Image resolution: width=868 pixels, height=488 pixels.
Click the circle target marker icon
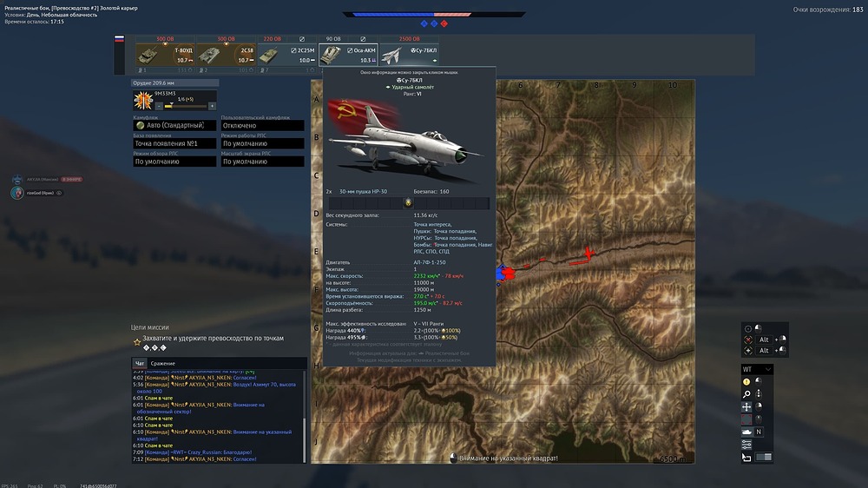coord(748,328)
